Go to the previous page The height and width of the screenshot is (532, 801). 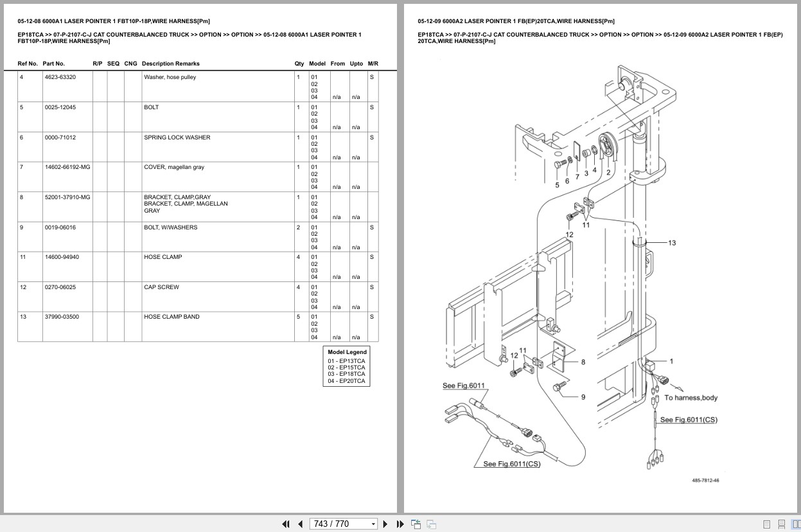[300, 524]
